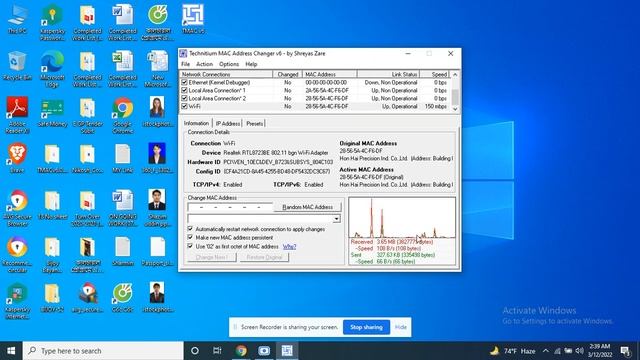Select Google Chrome desktop shortcut
This screenshot has width=640, height=360.
122,115
